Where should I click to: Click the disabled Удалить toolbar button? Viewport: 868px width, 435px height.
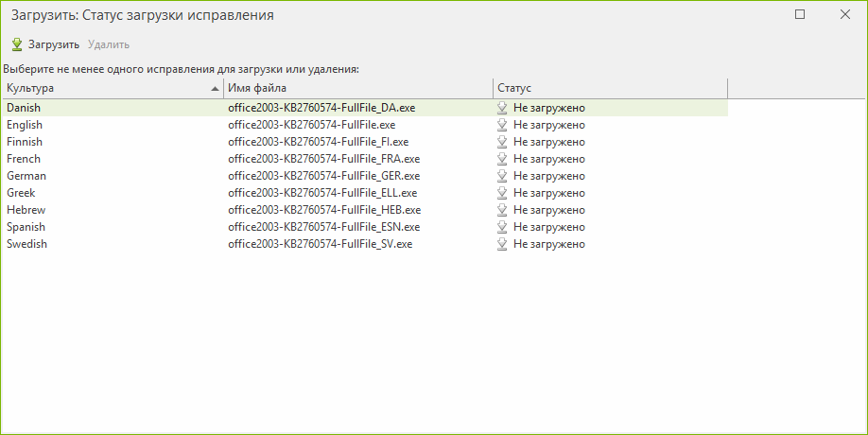click(109, 44)
